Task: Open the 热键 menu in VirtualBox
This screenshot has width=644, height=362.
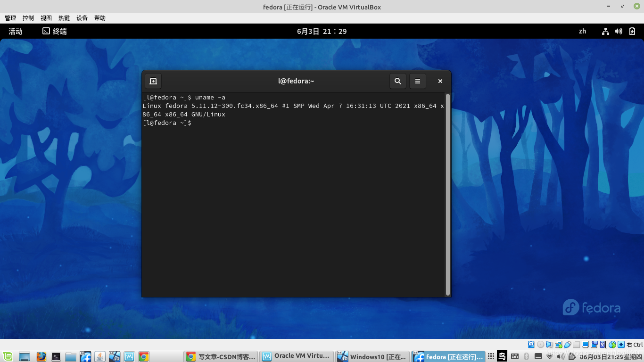Action: point(64,18)
